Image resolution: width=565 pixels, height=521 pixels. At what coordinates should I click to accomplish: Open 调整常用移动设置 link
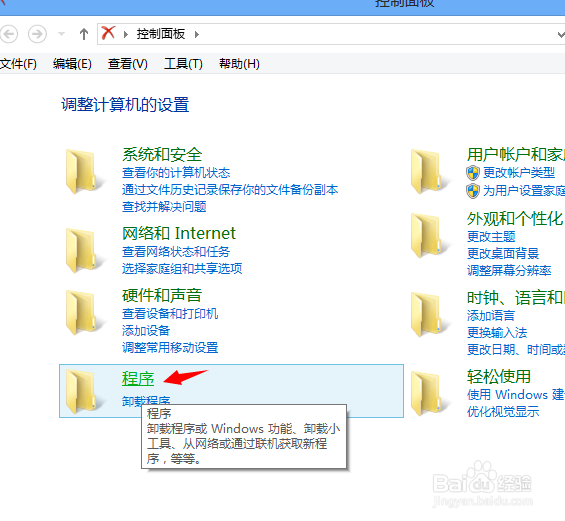click(x=170, y=348)
